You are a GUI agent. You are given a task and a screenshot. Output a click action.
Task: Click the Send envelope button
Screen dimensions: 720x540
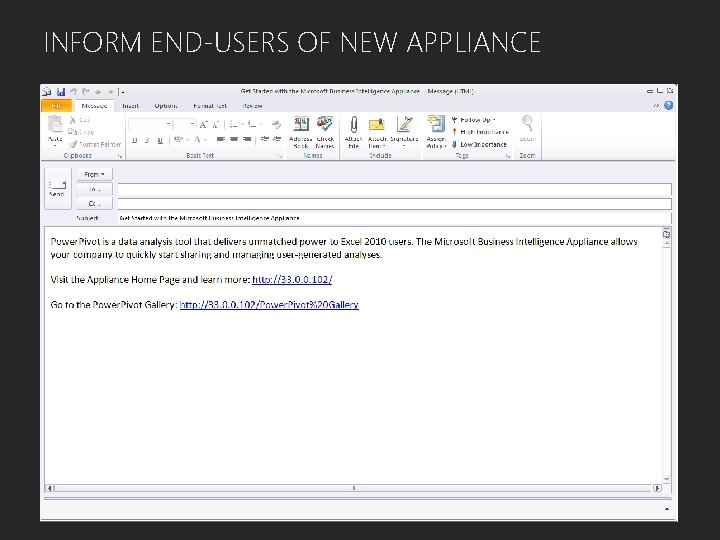click(x=57, y=189)
